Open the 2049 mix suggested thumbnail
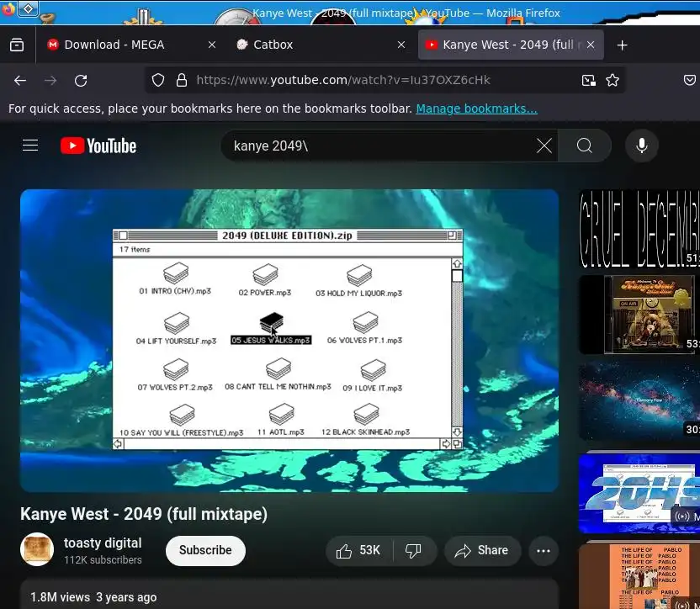 tap(639, 493)
